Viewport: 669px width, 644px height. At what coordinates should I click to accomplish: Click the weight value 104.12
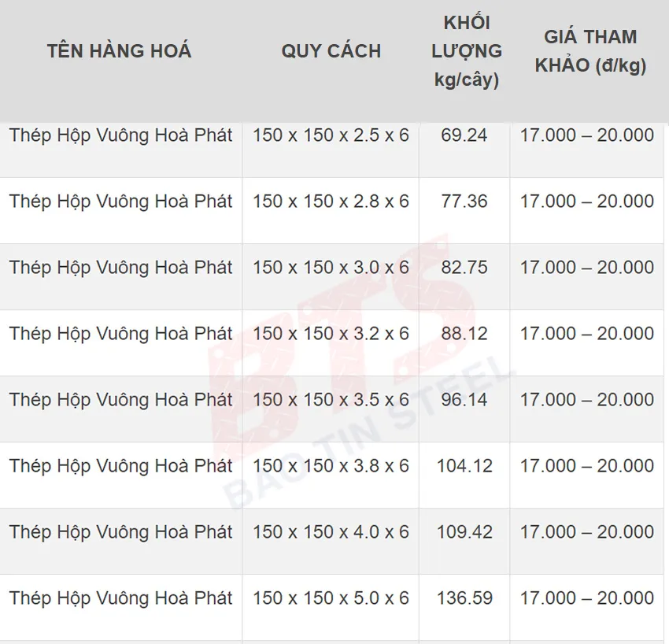click(464, 466)
